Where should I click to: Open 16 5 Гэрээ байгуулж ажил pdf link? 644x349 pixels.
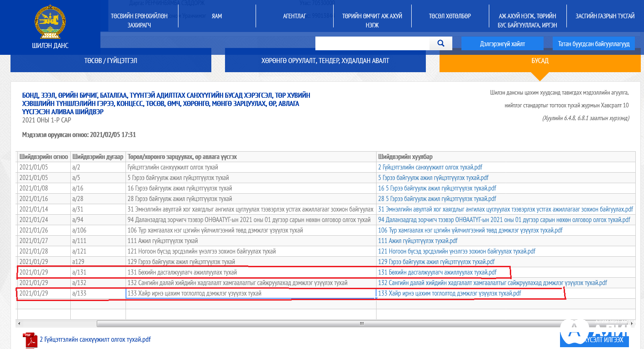(x=437, y=188)
